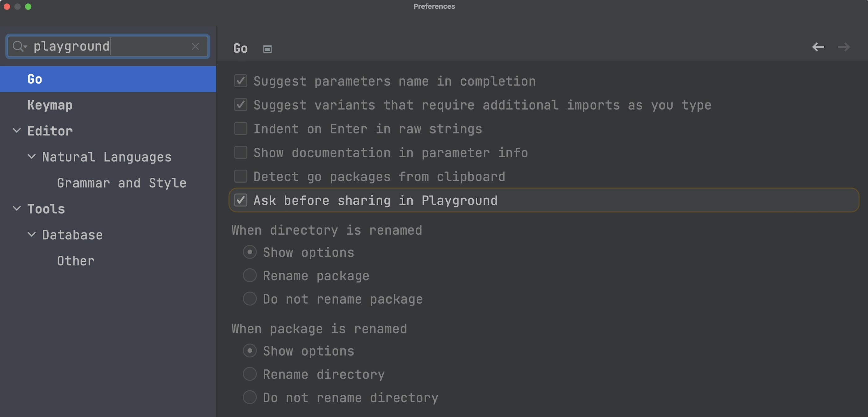Toggle Ask before sharing in Playground
Viewport: 868px width, 417px height.
[241, 200]
